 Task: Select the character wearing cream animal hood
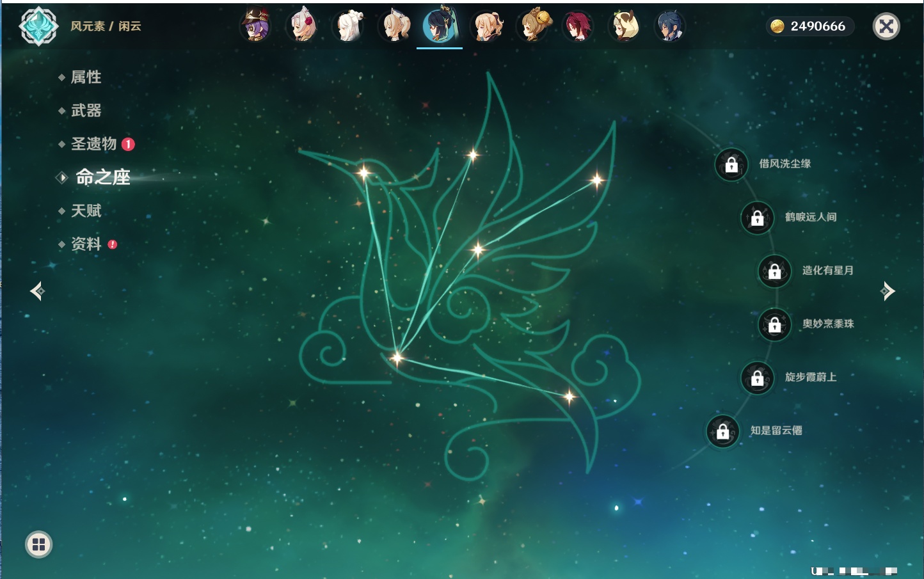[x=624, y=26]
